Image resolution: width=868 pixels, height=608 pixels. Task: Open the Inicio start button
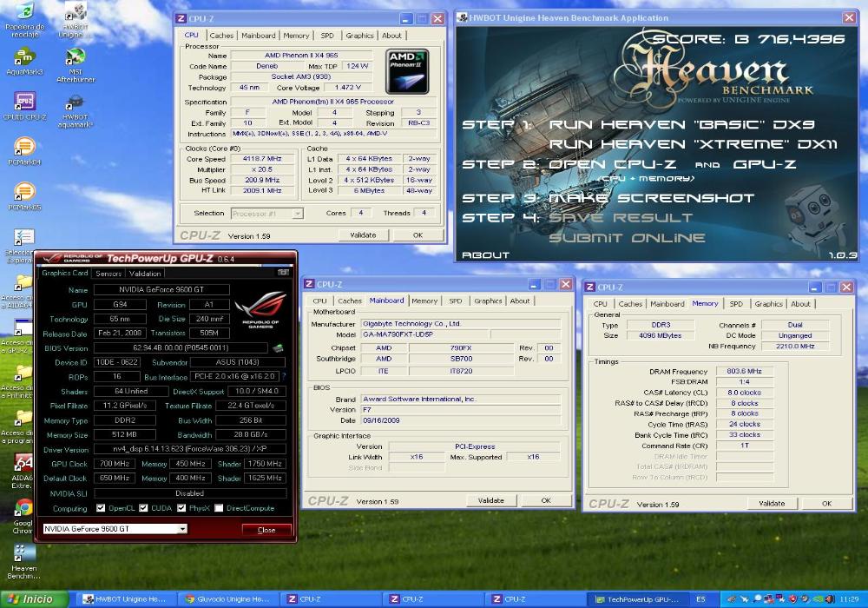[35, 599]
